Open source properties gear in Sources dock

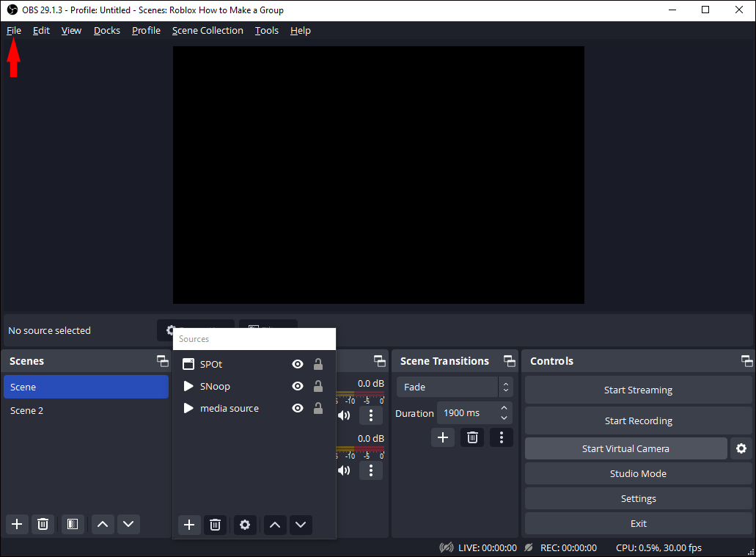(x=245, y=525)
